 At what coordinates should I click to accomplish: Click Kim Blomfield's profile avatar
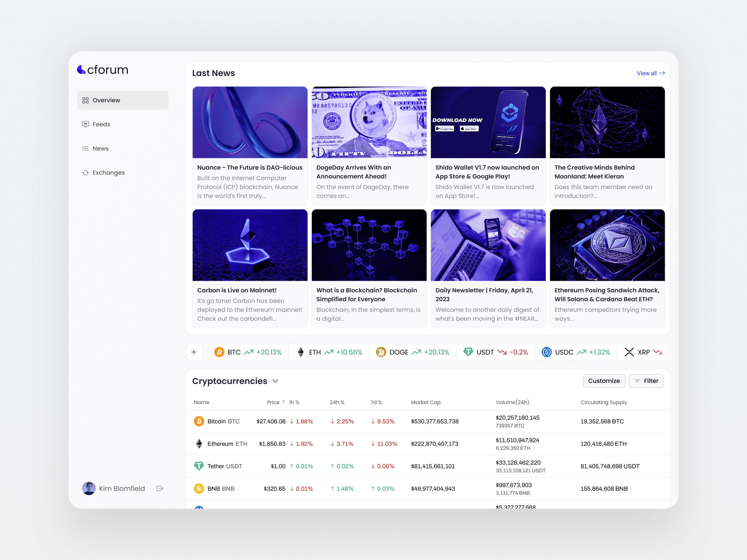tap(89, 488)
